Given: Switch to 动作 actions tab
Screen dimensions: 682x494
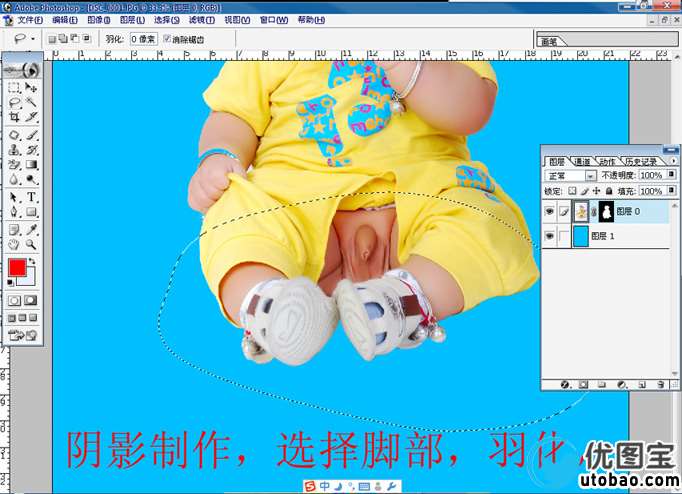Looking at the screenshot, I should (x=608, y=162).
